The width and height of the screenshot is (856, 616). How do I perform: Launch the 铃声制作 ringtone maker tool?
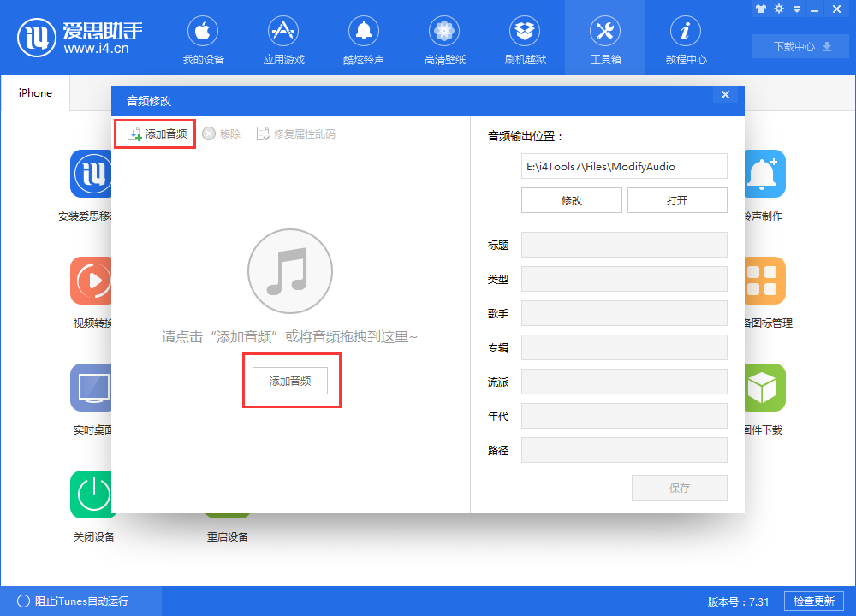(764, 174)
